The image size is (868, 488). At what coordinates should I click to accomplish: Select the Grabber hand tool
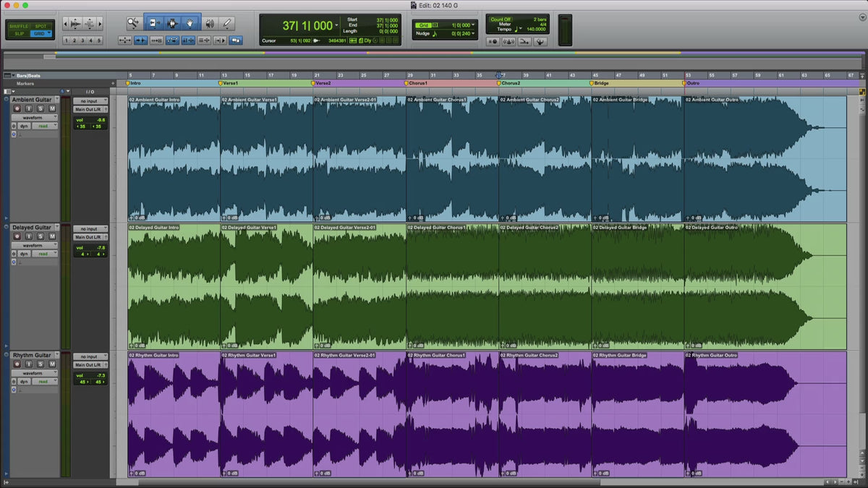(x=191, y=23)
